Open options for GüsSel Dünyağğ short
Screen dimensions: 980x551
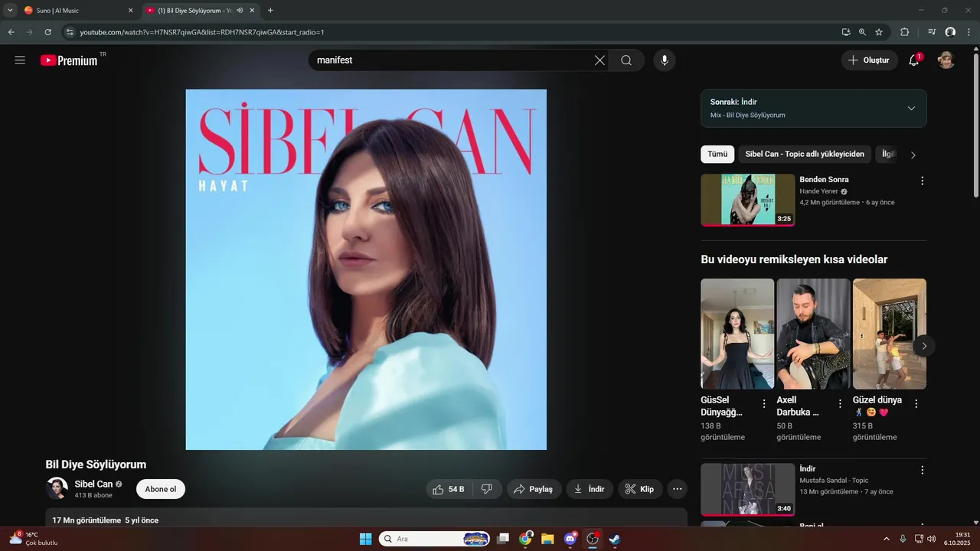763,404
